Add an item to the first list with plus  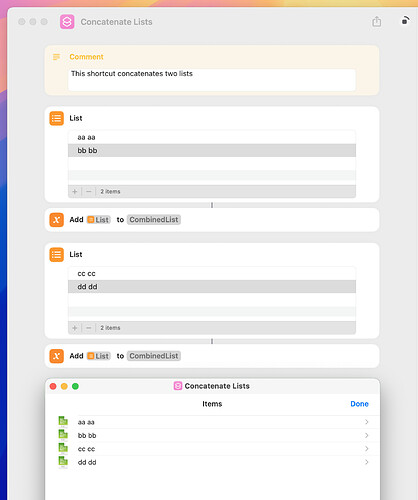point(75,191)
